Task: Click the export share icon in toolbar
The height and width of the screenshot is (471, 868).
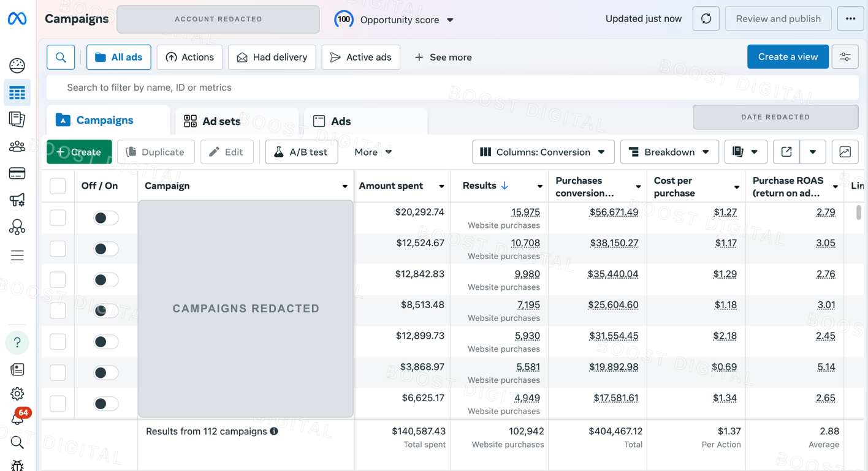Action: click(786, 152)
